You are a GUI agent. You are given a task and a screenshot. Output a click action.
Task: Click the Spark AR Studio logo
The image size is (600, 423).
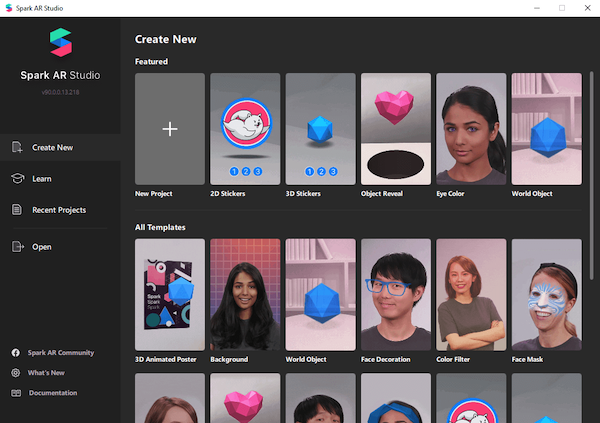point(60,42)
